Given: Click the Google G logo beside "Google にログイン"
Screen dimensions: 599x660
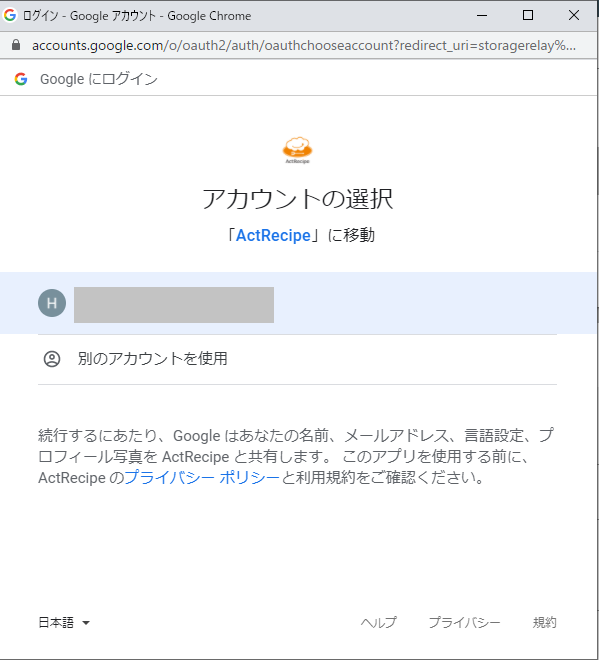Looking at the screenshot, I should coord(21,79).
